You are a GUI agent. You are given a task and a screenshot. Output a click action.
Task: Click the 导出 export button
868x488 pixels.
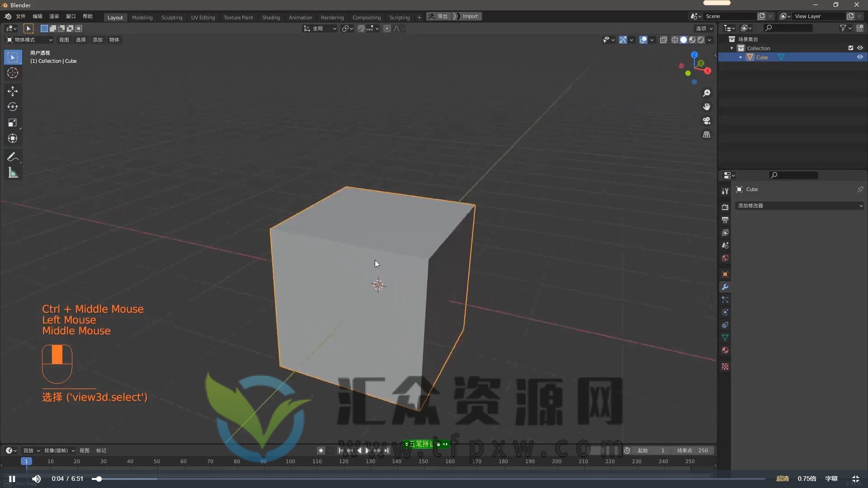click(439, 16)
